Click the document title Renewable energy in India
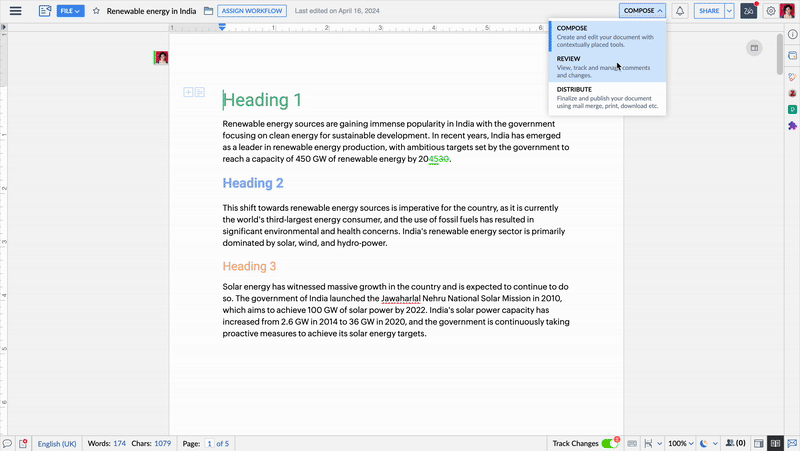 151,11
